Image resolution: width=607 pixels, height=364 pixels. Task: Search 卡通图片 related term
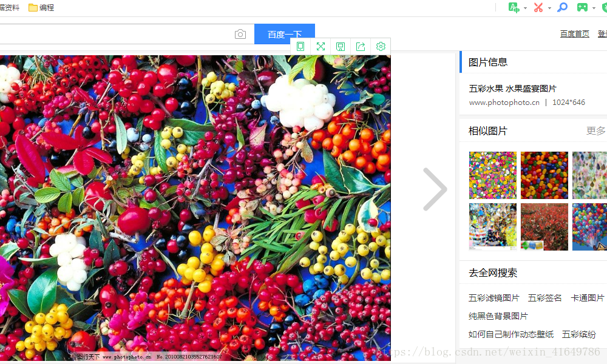pos(587,298)
